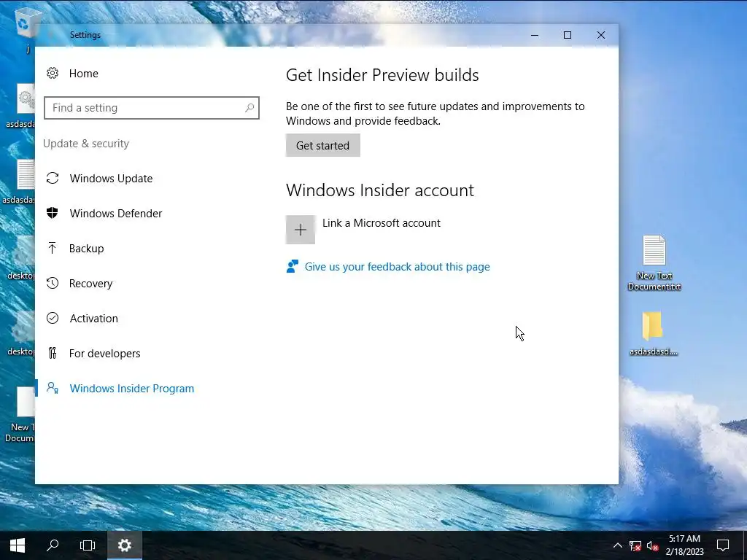The height and width of the screenshot is (560, 747).
Task: Click the Windows Defender shield icon
Action: pos(53,213)
